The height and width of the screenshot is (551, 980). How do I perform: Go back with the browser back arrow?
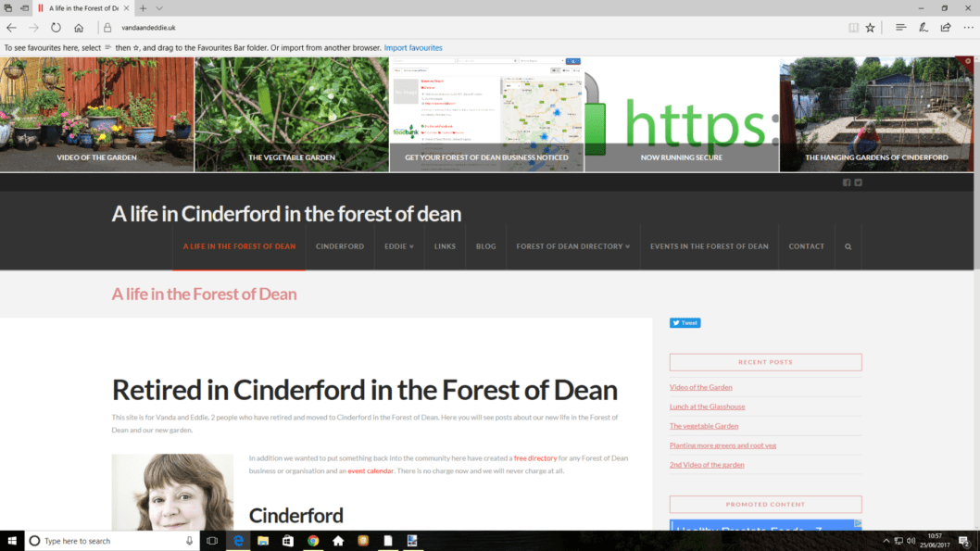pyautogui.click(x=11, y=28)
